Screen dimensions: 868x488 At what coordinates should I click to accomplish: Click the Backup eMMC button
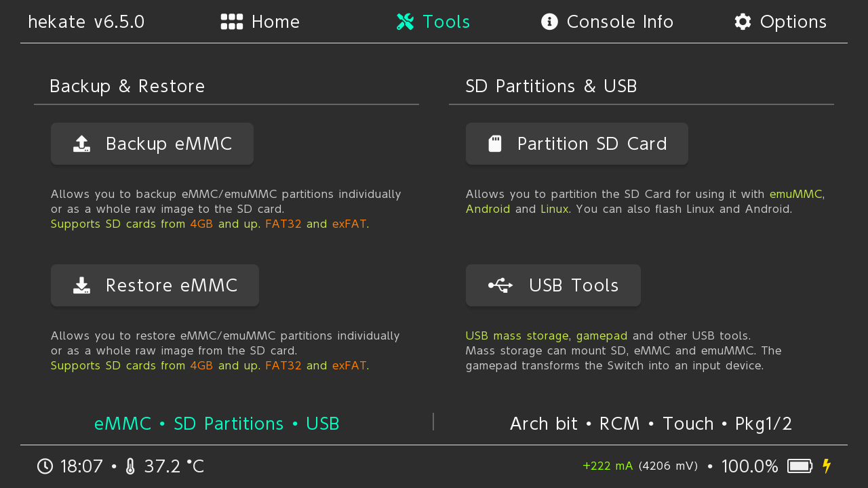152,144
